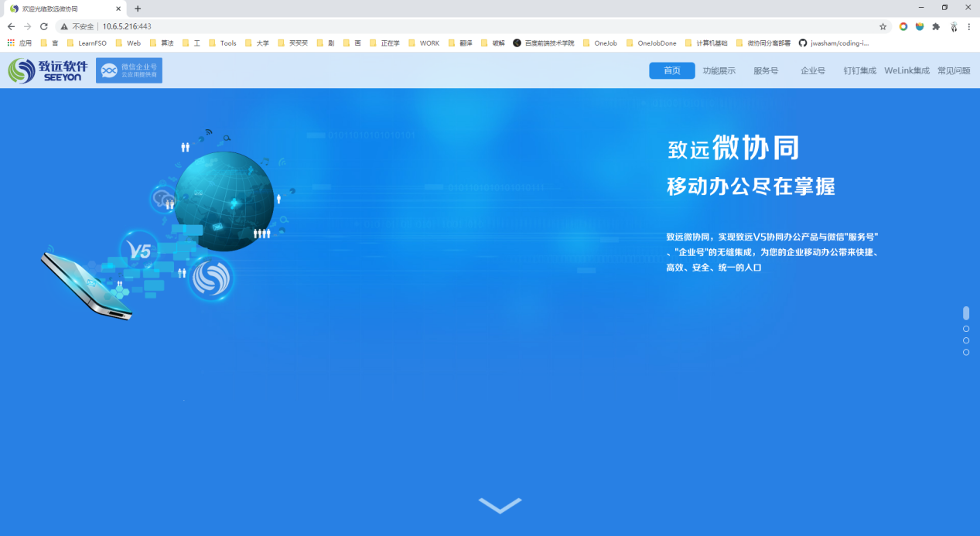Screen dimensions: 980x536
Task: Open the 应用 apps grid icon
Action: pos(11,43)
